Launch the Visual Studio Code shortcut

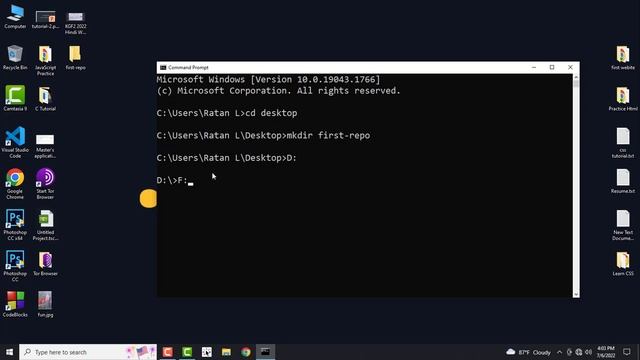tap(15, 142)
